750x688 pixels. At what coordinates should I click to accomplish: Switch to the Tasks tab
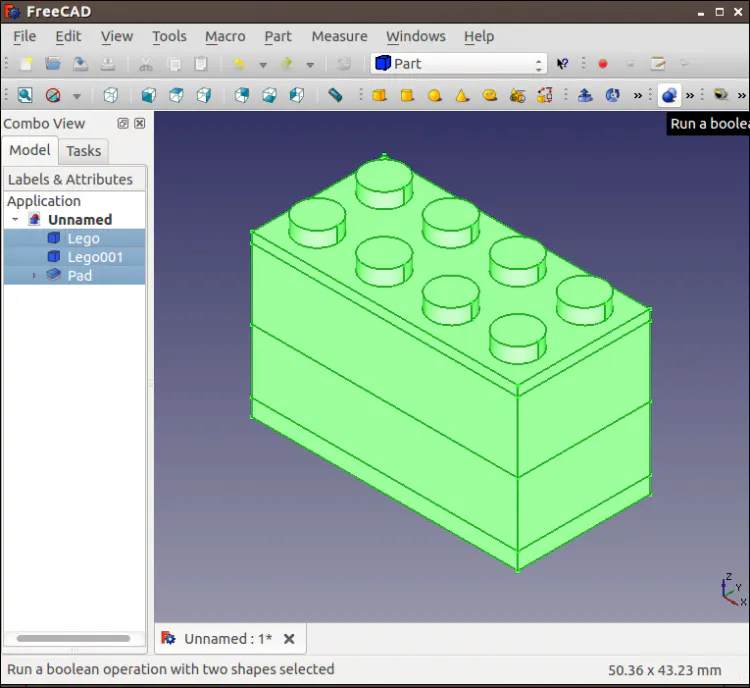click(84, 151)
